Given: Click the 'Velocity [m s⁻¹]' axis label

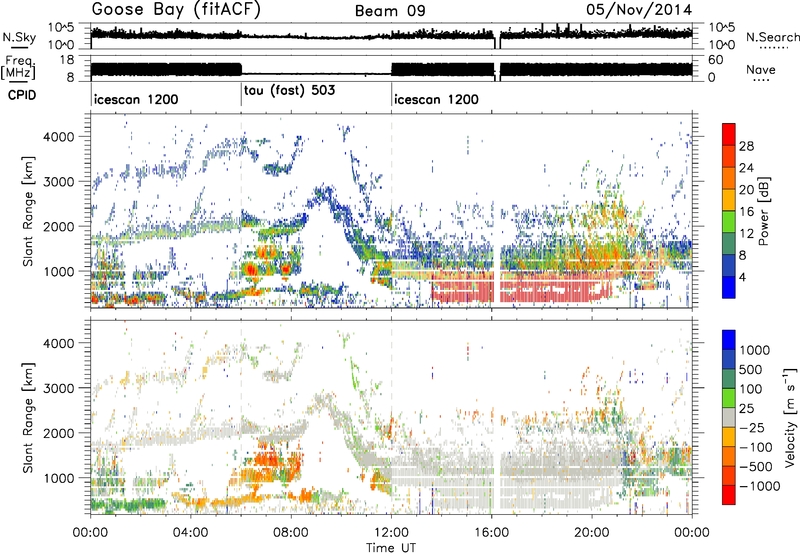Looking at the screenshot, I should click(x=790, y=417).
